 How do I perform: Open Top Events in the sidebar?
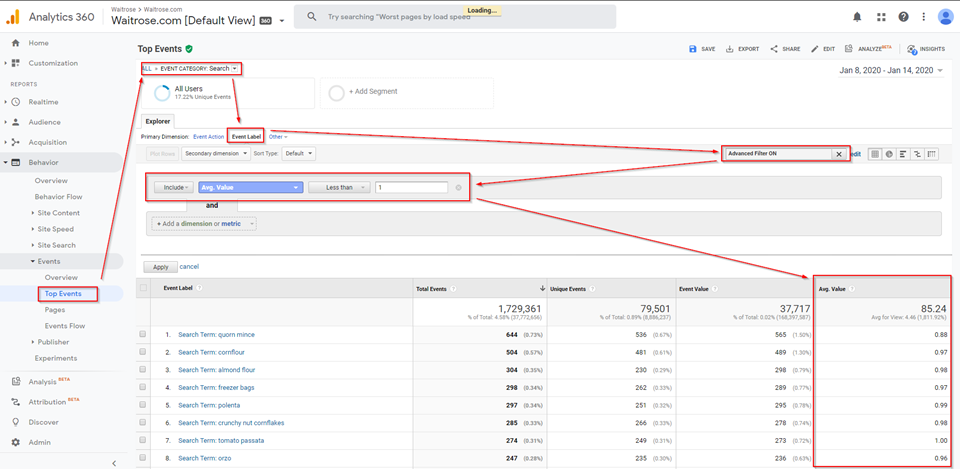(63, 294)
